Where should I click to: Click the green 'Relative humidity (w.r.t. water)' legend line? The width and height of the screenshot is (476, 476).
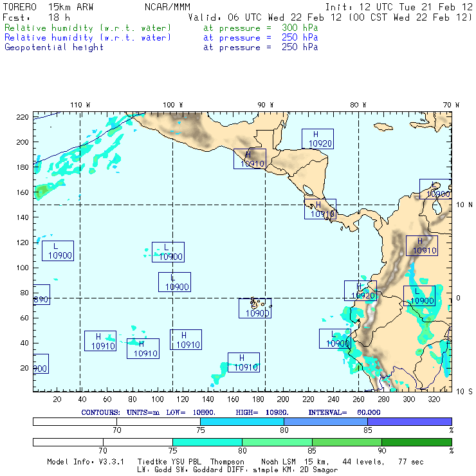pos(87,28)
